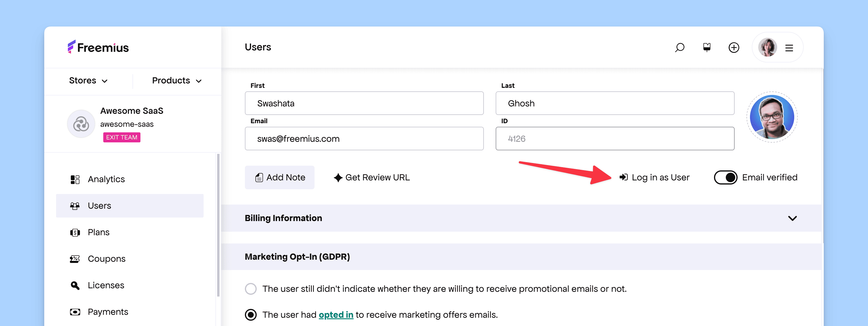The image size is (868, 326).
Task: Open the Payments sidebar item
Action: [130, 312]
